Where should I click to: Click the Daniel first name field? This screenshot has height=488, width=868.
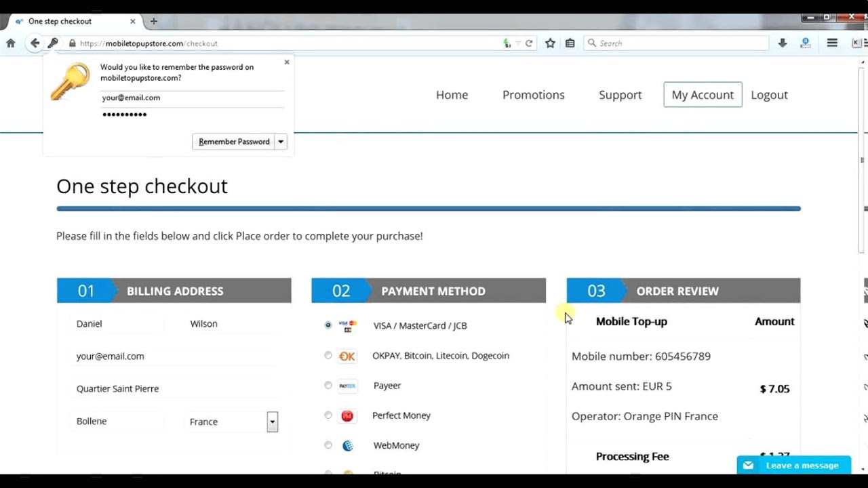tap(117, 324)
